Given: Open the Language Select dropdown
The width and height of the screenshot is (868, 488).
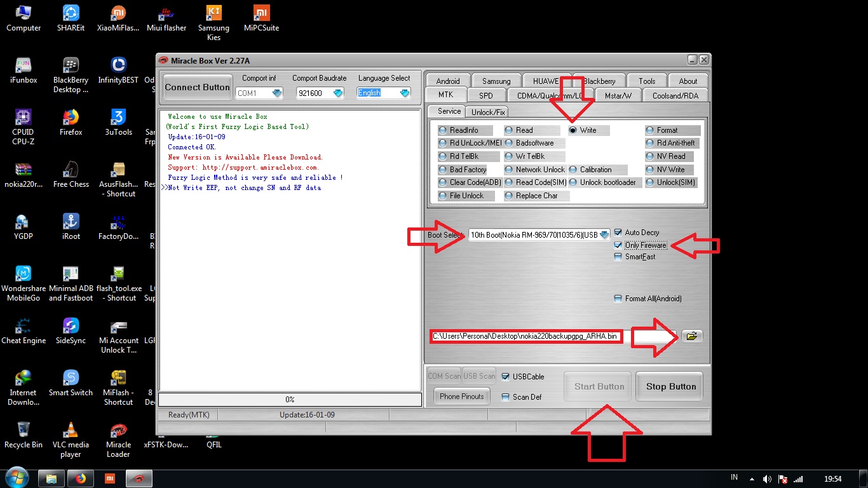Looking at the screenshot, I should (403, 92).
